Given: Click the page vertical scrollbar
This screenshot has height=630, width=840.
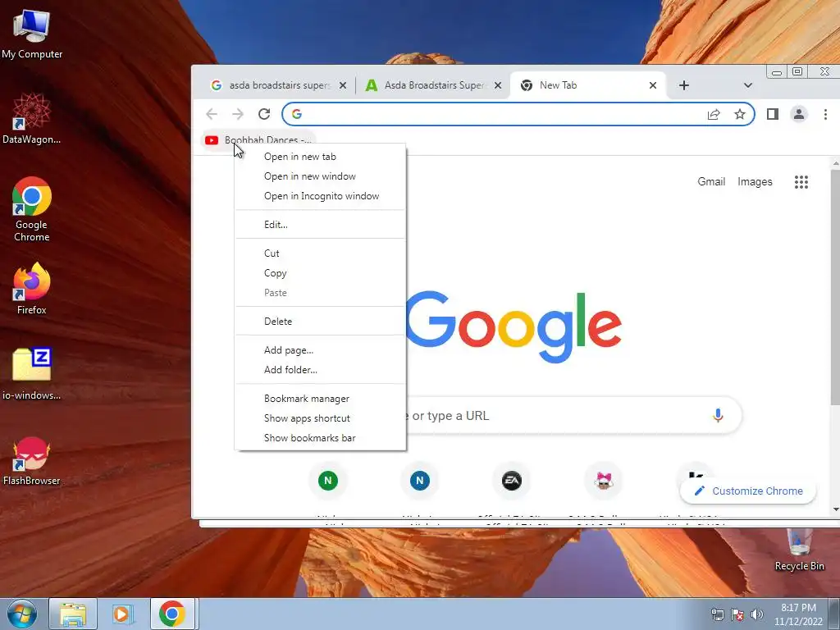Looking at the screenshot, I should coord(835,286).
